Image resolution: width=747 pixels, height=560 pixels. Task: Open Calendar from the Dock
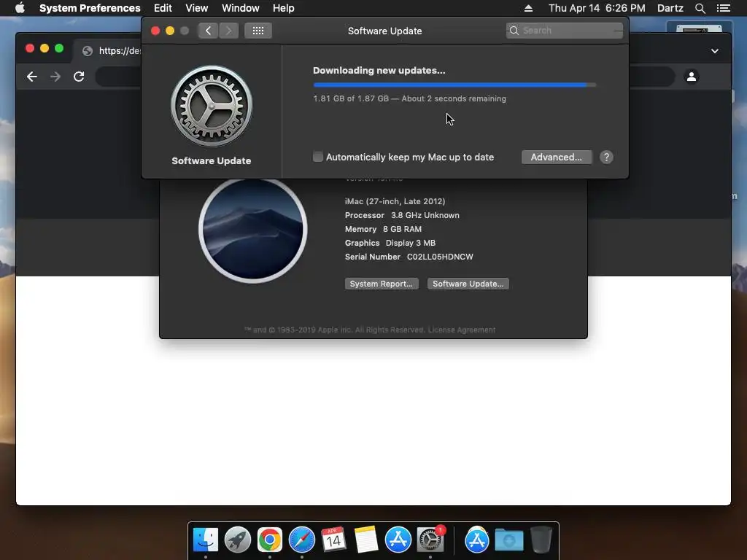pos(333,540)
